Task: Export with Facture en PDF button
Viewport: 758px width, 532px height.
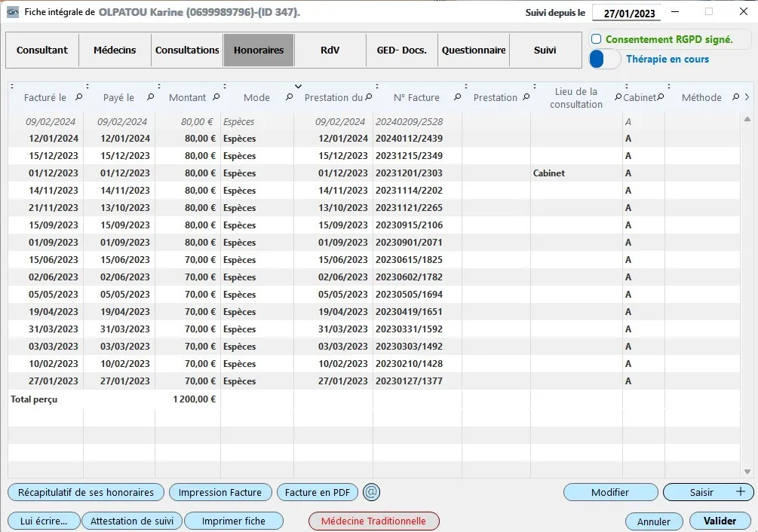Action: pos(318,492)
